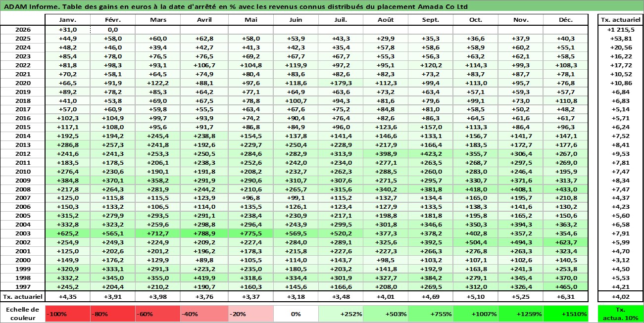Click the +355,0 cell in Mars 1998
This screenshot has height=323, width=644.
(157, 278)
